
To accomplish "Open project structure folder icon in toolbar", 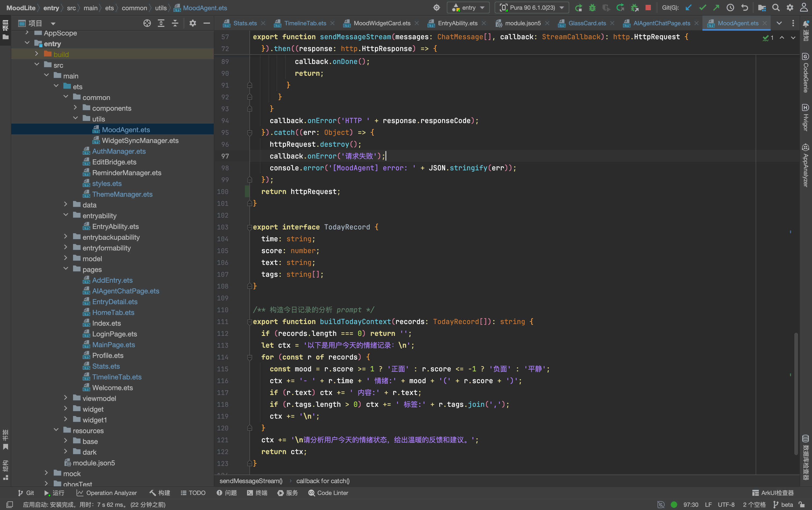I will coord(762,8).
